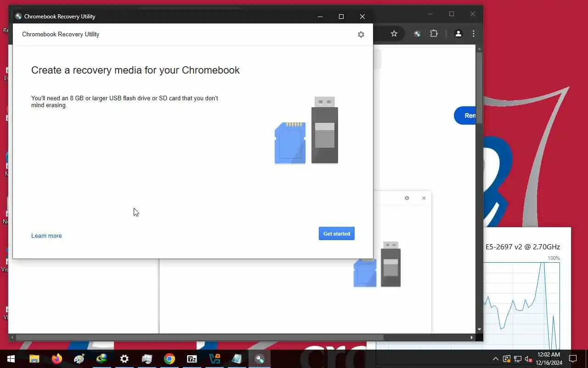Click Chrome's vertical scrollbar down arrow
The image size is (588, 368).
coord(479,329)
